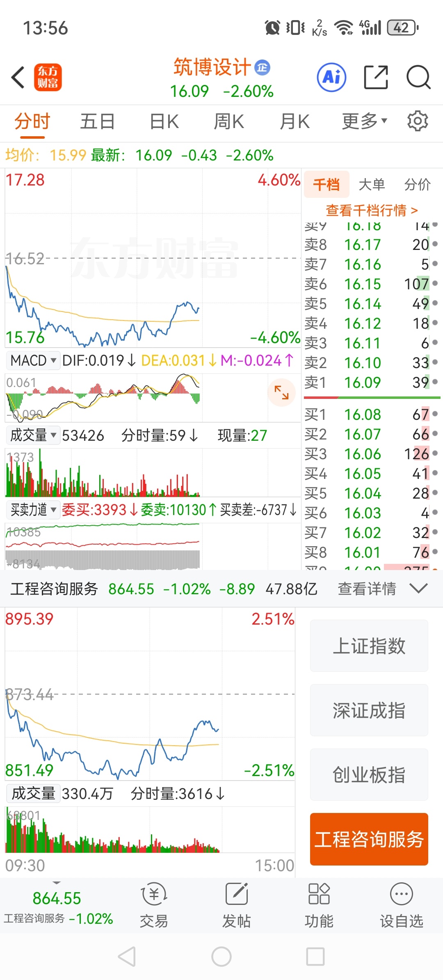Tap the stock intraday price chart
The width and height of the screenshot is (443, 980).
coord(153,258)
